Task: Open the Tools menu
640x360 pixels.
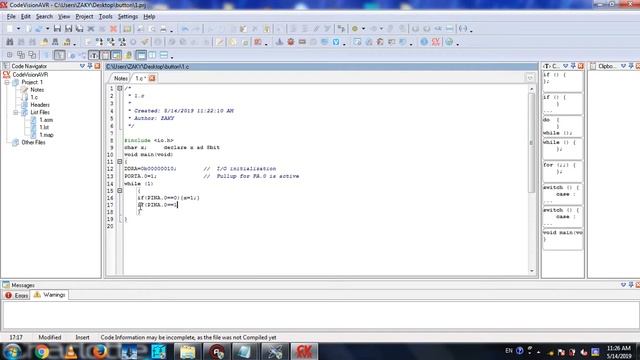Action: [x=105, y=17]
